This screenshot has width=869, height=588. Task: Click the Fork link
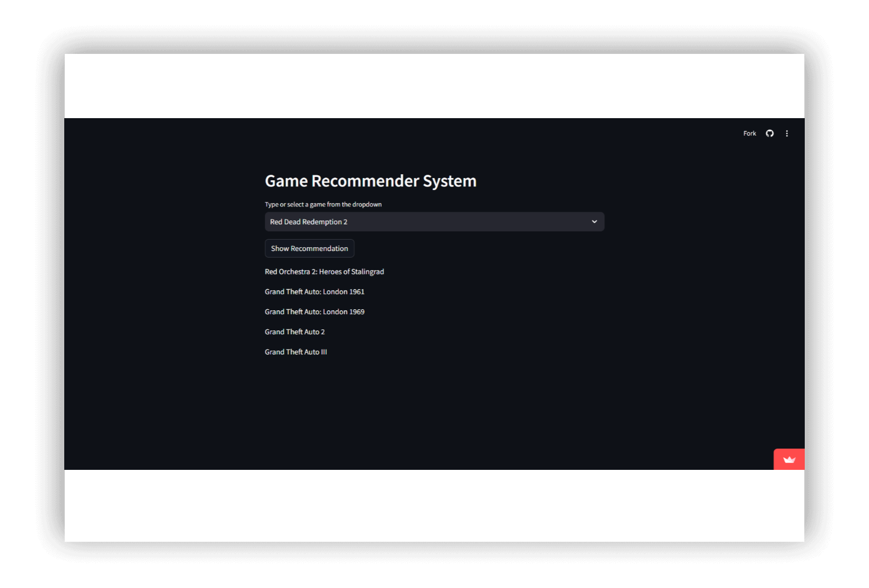coord(750,133)
